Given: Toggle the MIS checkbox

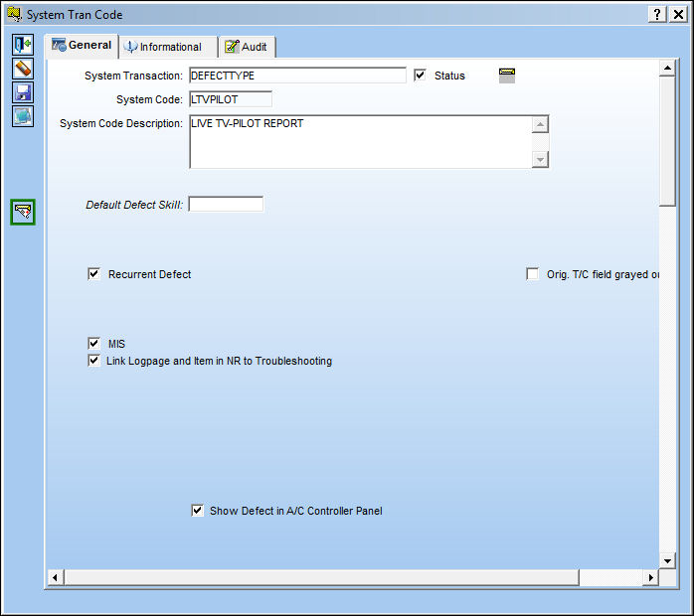Looking at the screenshot, I should pyautogui.click(x=93, y=344).
